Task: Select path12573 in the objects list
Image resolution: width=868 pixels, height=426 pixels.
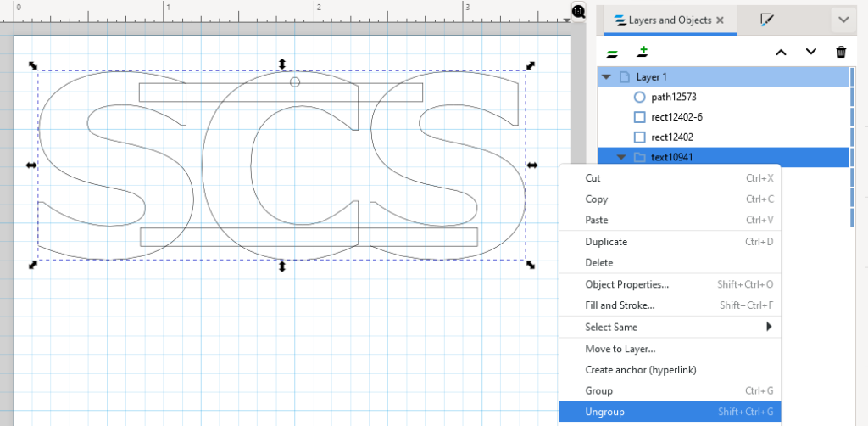Action: point(674,97)
